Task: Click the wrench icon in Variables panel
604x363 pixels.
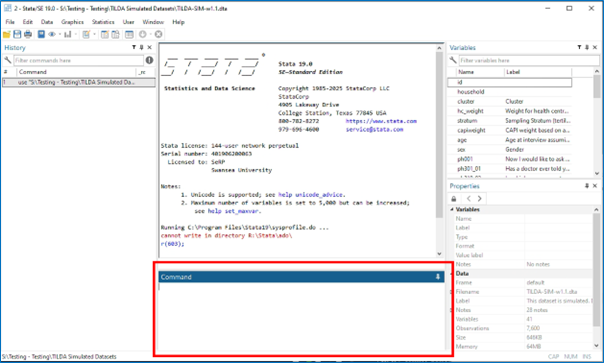Action: [453, 60]
